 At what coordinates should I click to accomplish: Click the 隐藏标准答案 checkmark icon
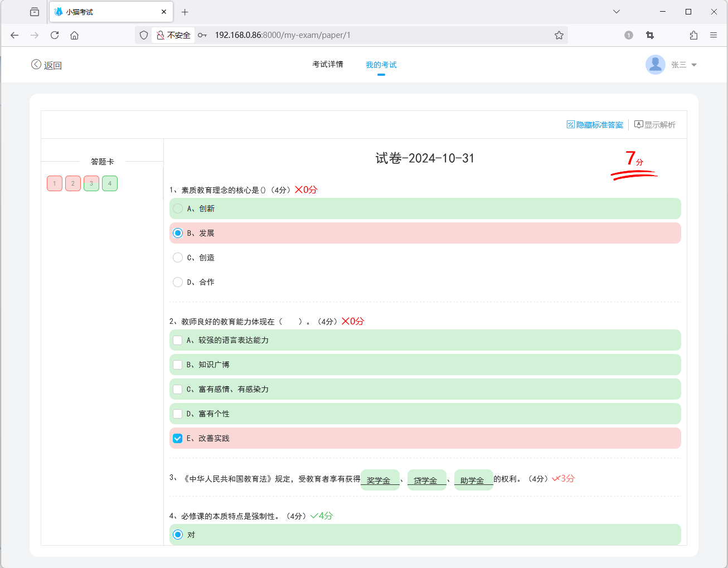(x=570, y=124)
